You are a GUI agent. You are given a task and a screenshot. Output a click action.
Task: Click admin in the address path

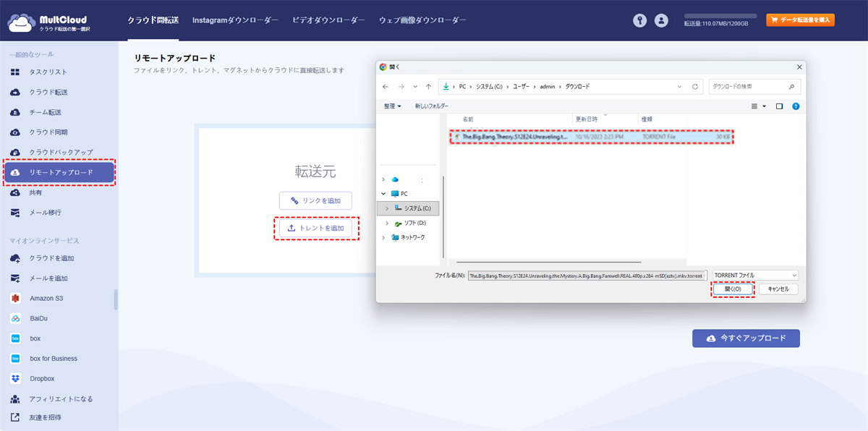(546, 86)
